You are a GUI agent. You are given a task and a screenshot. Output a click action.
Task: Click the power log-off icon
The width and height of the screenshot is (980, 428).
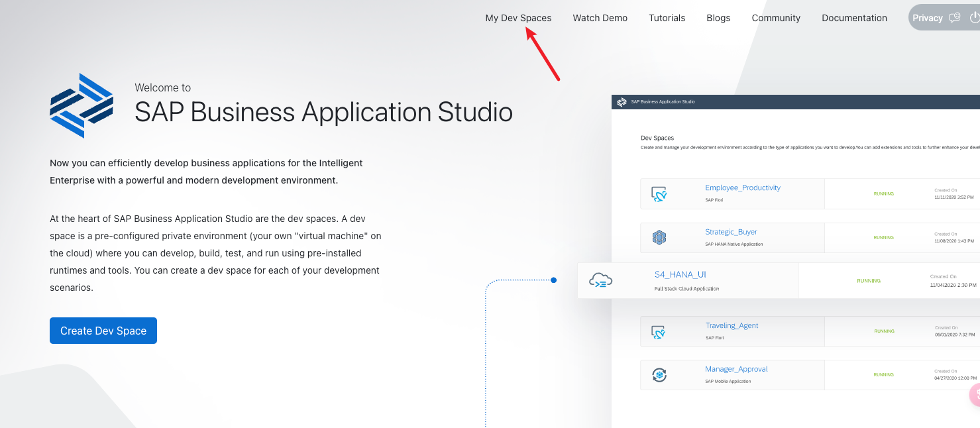pos(974,18)
